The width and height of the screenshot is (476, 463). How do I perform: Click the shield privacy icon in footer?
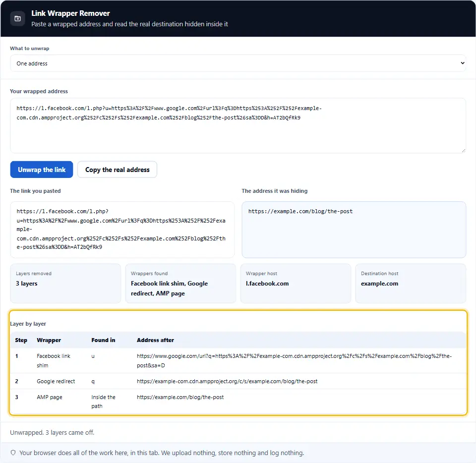tap(13, 453)
